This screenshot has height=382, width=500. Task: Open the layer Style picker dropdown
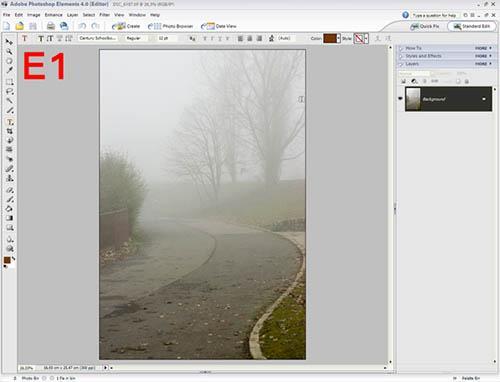pyautogui.click(x=366, y=39)
